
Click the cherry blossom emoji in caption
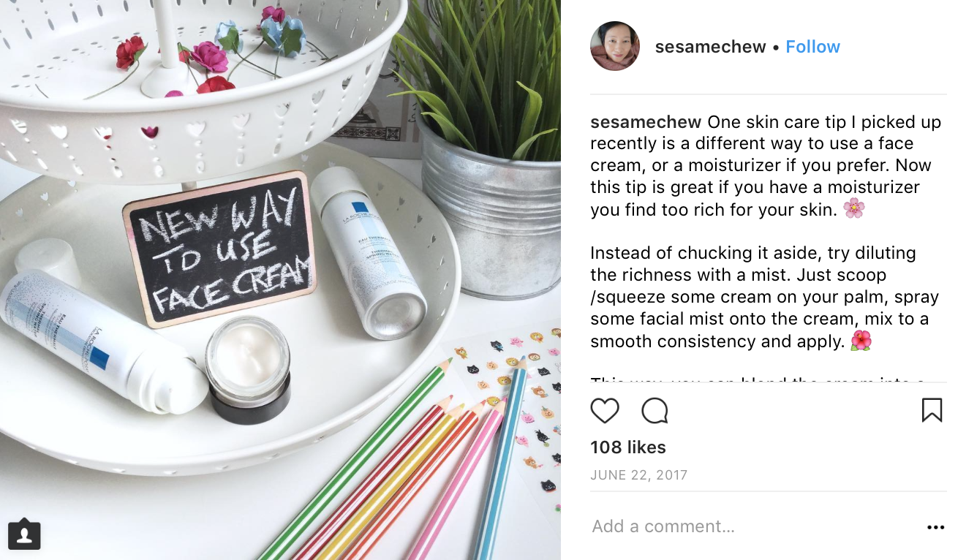tap(853, 209)
